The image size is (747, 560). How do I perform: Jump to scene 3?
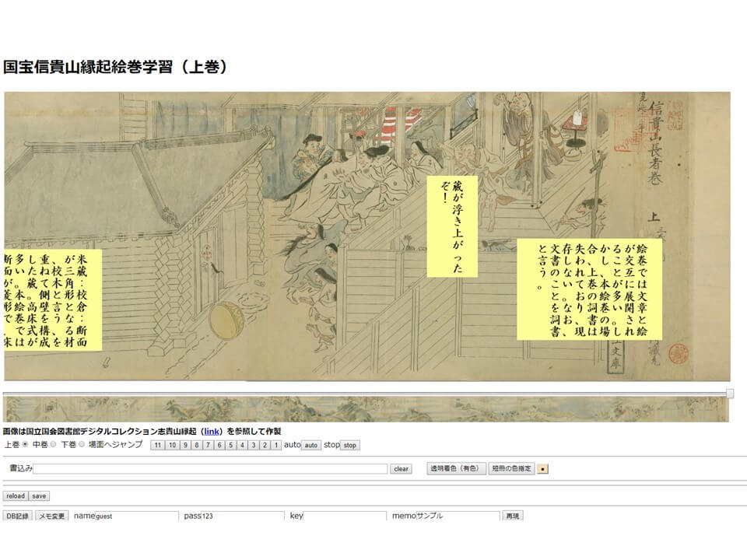tap(254, 445)
